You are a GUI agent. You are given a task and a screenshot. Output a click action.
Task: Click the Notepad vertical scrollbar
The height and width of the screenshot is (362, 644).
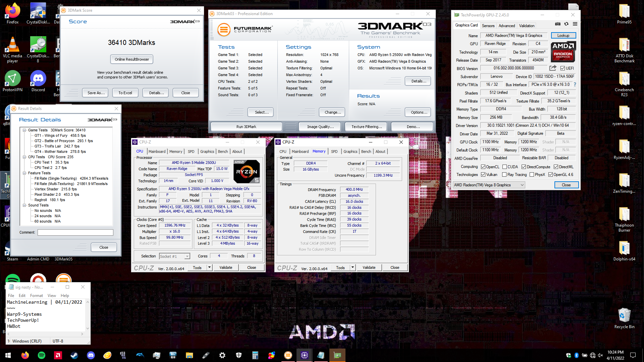[88, 315]
